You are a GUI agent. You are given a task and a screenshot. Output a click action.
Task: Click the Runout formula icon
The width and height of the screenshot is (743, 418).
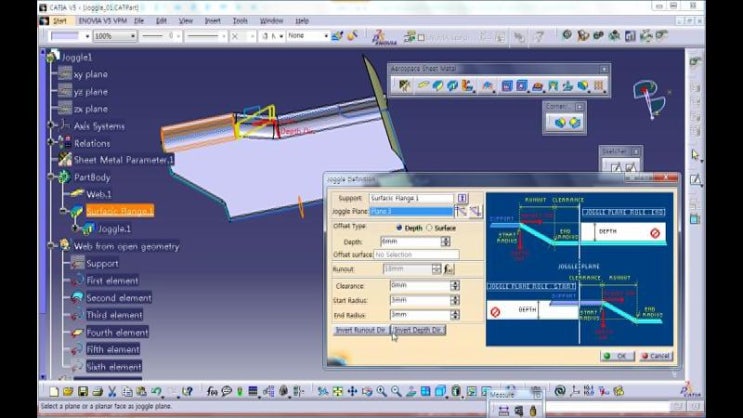click(x=450, y=269)
